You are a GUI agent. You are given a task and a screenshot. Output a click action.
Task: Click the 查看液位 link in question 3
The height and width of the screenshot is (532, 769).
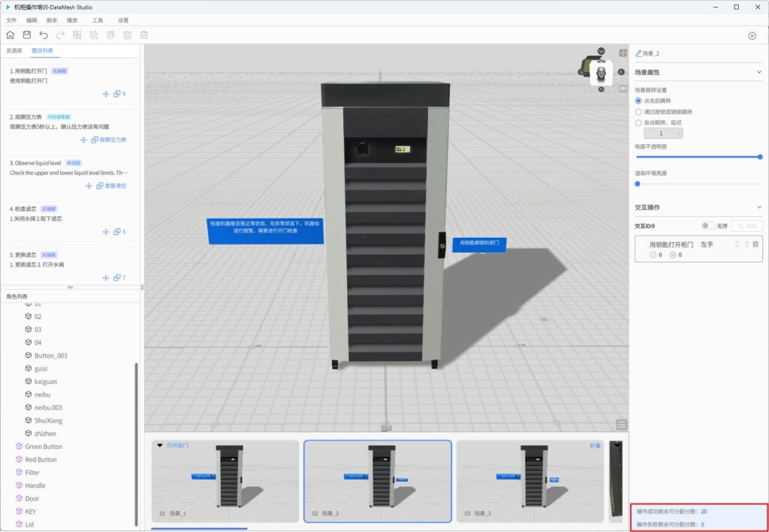(115, 185)
